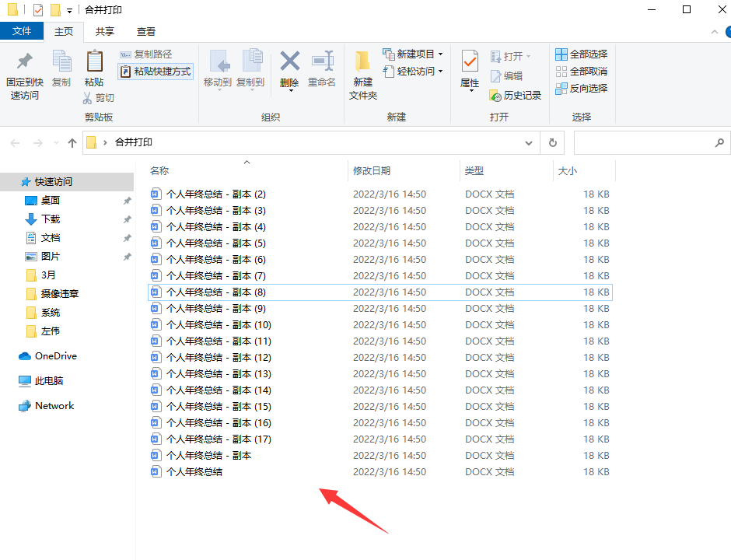Click the New folder icon
The image size is (731, 560).
click(362, 61)
